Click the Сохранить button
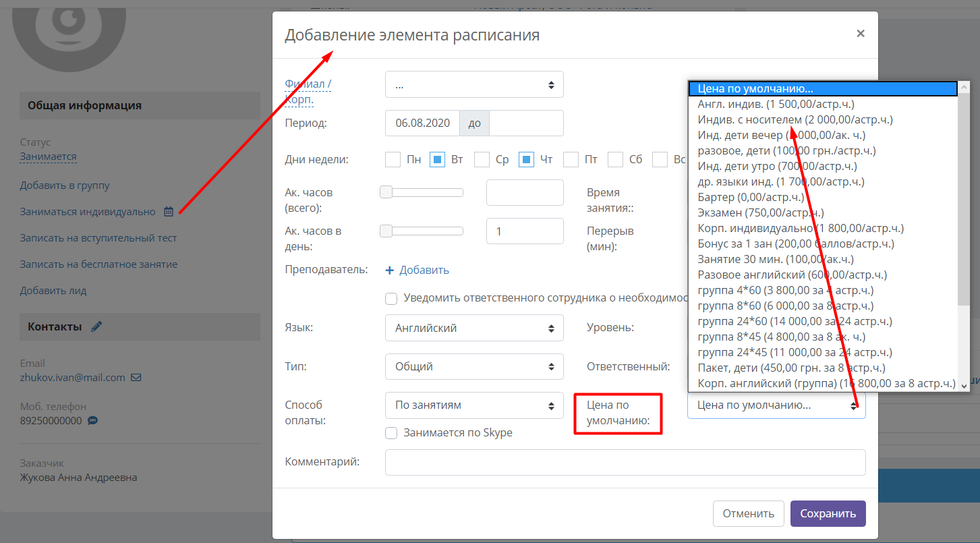Screen dimensions: 980x543 tap(828, 513)
